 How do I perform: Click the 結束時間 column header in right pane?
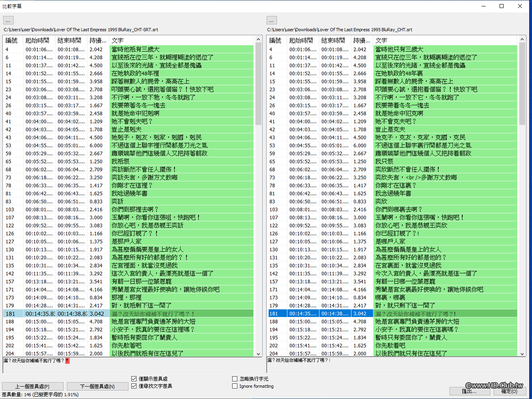coord(335,40)
